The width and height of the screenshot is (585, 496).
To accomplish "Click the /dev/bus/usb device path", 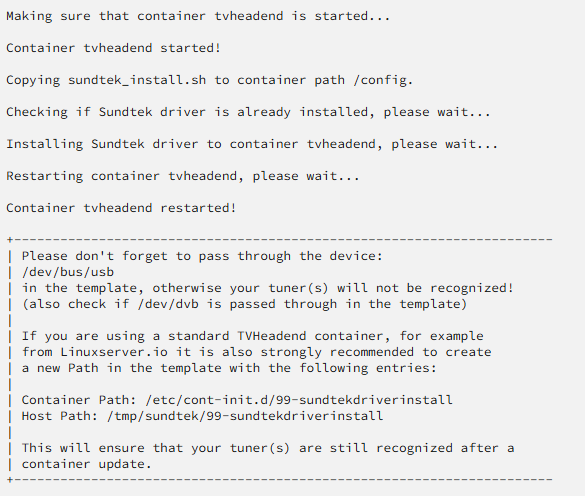I will coord(68,272).
